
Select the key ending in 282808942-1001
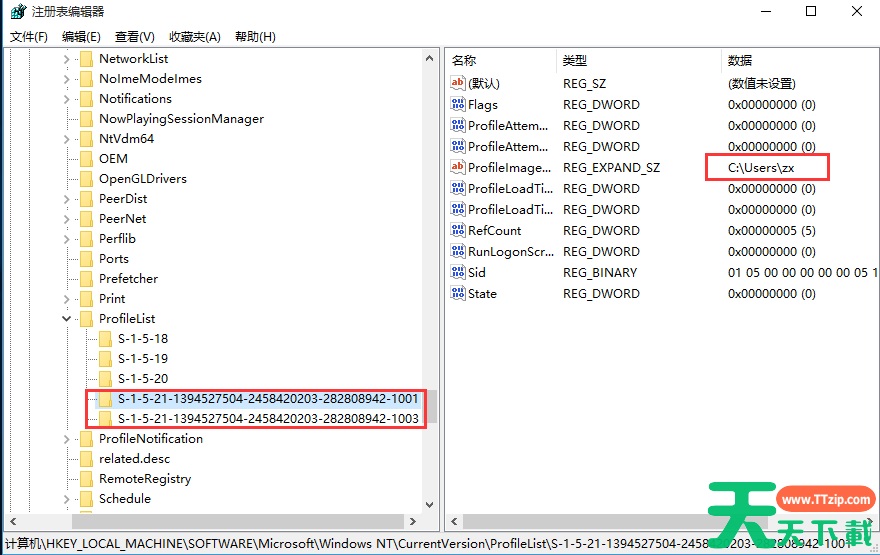click(268, 399)
